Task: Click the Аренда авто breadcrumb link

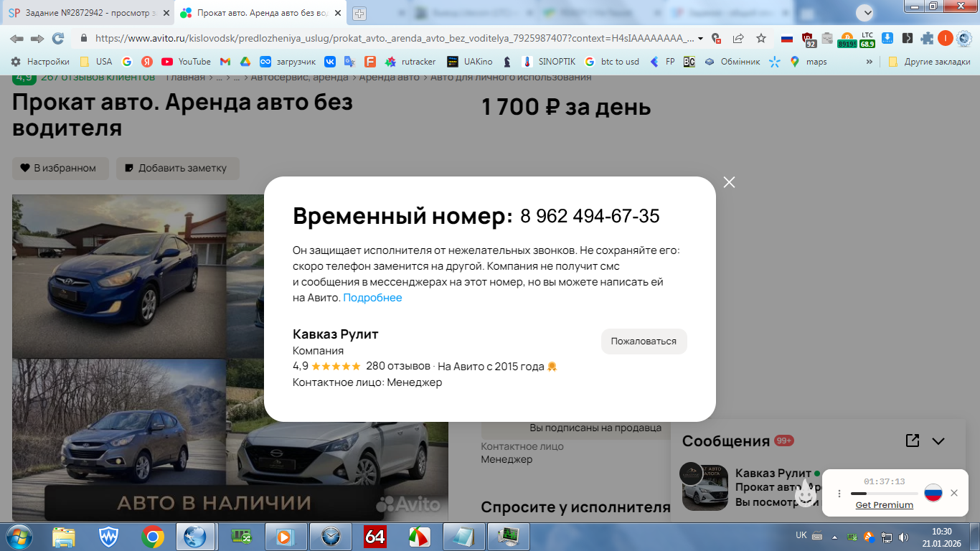Action: click(390, 77)
